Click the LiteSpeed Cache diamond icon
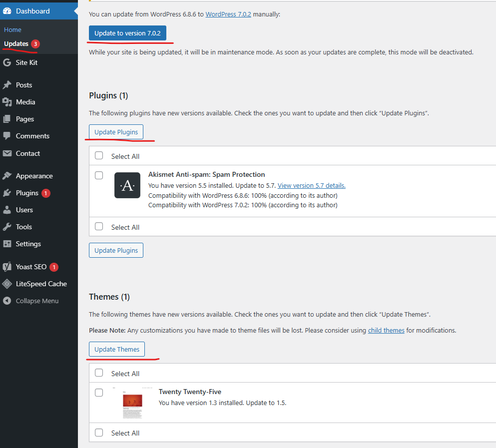Viewport: 496px width, 448px height. 7,284
